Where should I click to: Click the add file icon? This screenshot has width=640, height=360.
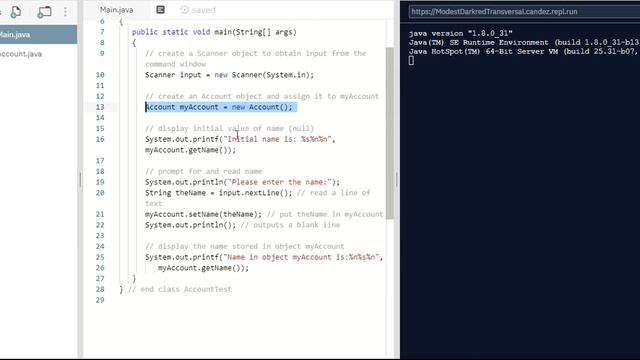[16, 12]
